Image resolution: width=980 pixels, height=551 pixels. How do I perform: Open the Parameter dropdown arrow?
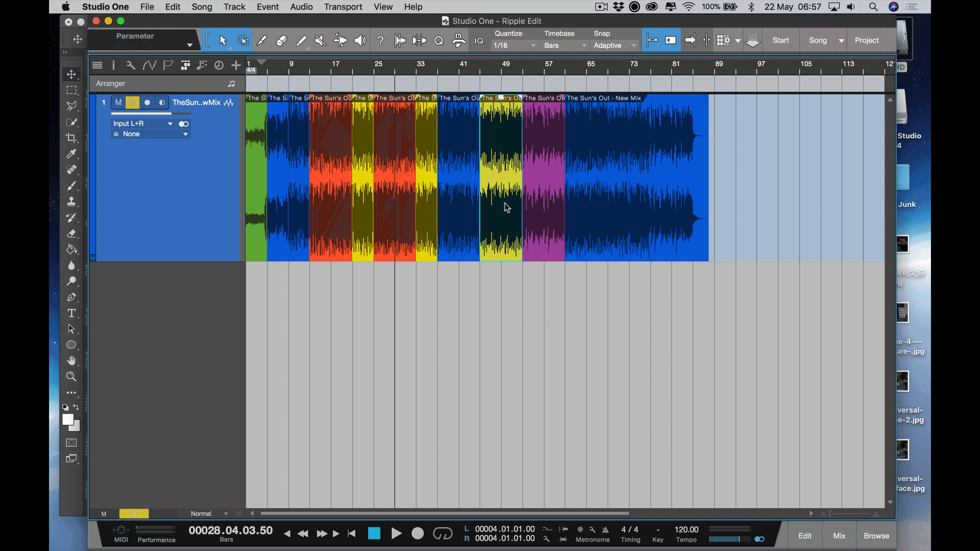tap(189, 45)
